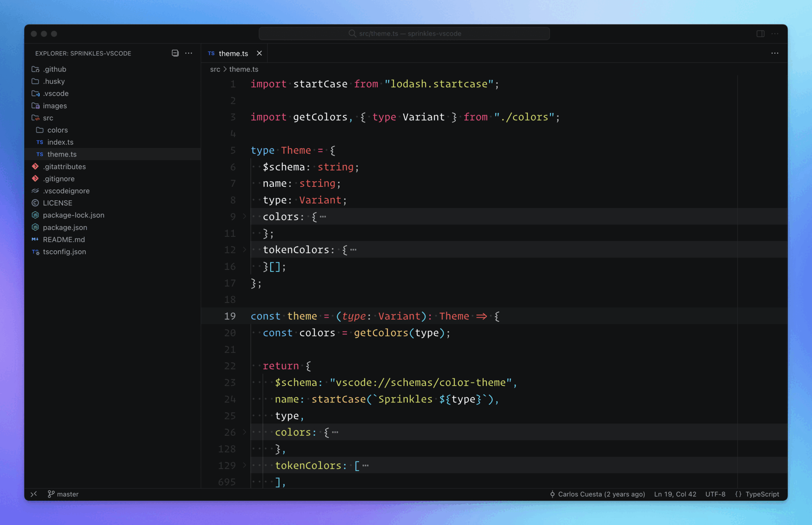This screenshot has height=525, width=812.
Task: Expand folded colors block at line 9
Action: 244,216
